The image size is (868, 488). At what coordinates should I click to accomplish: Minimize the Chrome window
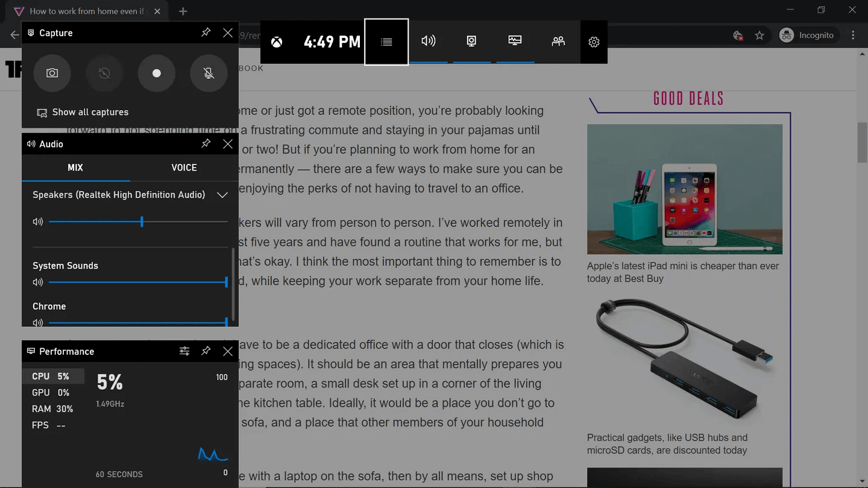790,10
